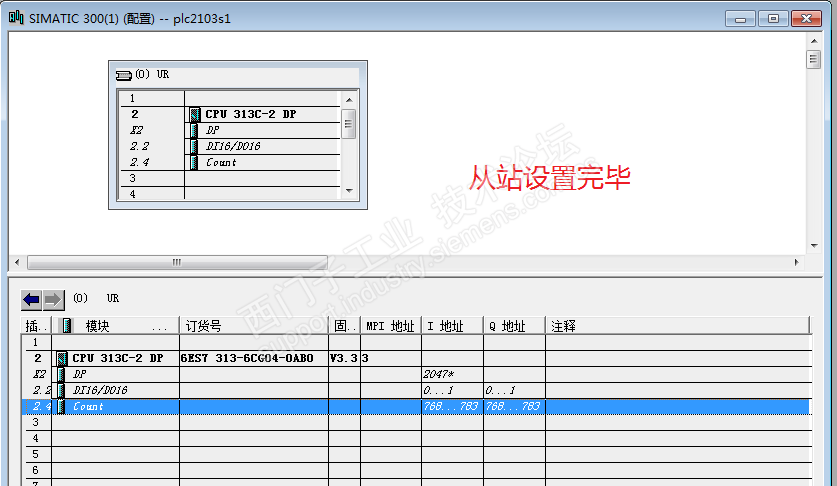Click horizontal scroll left arrow
837x486 pixels.
[17, 262]
